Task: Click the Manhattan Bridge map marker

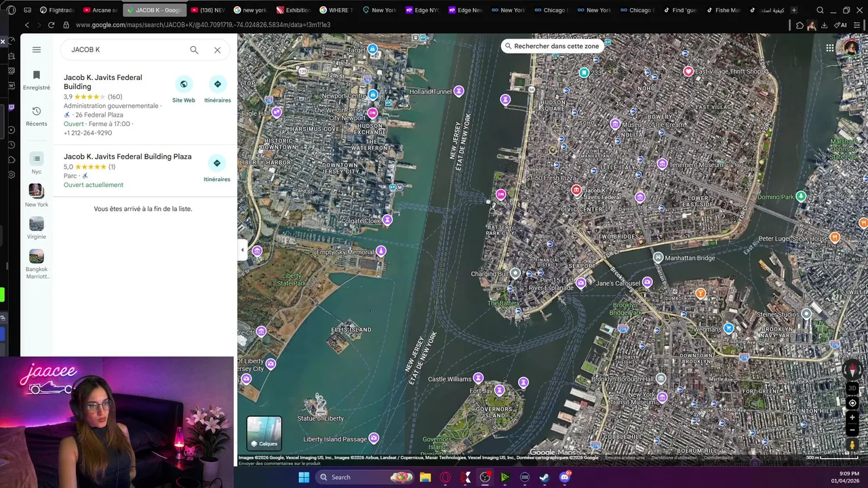Action: pos(658,258)
